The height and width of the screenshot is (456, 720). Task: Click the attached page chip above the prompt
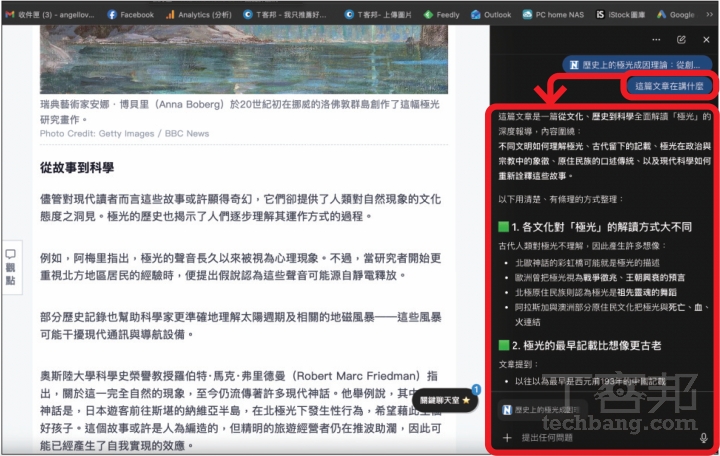coord(542,410)
